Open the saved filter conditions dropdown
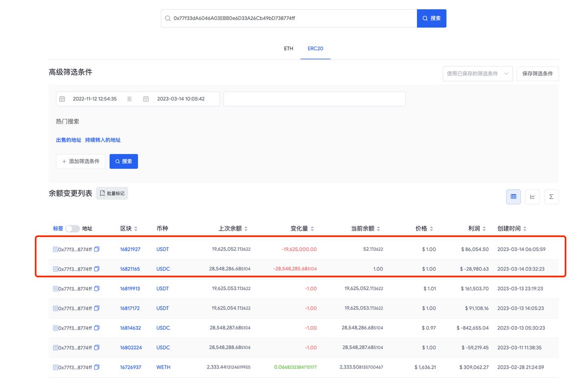This screenshot has height=378, width=588. 478,73
